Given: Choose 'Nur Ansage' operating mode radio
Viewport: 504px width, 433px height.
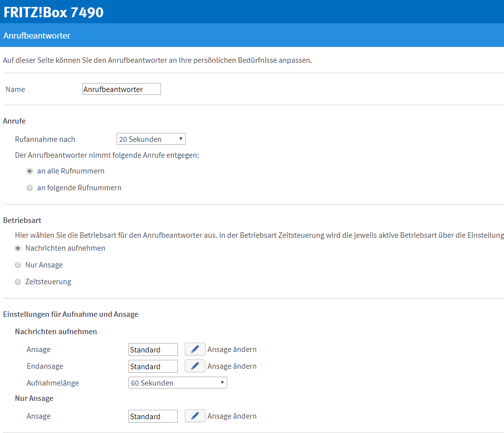Looking at the screenshot, I should click(18, 265).
